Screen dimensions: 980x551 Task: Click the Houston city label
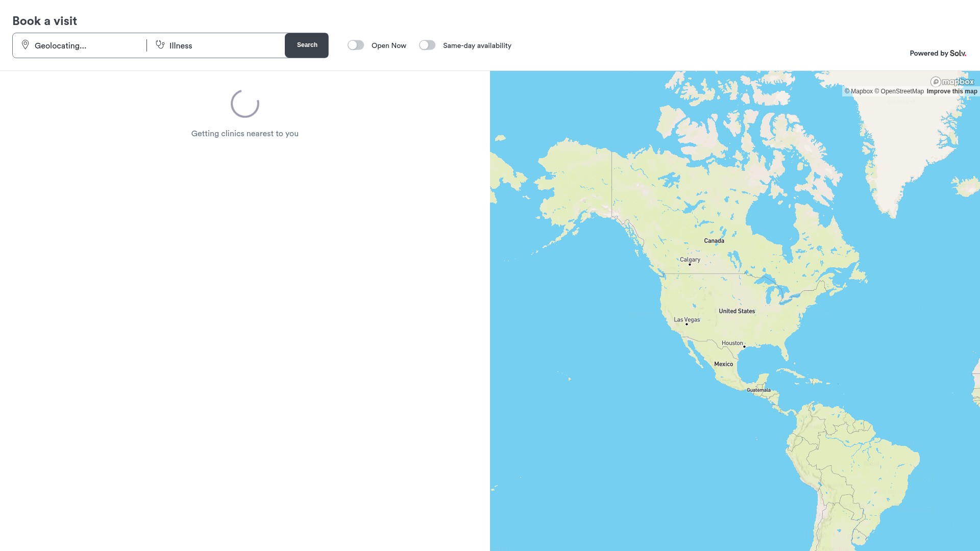point(732,343)
